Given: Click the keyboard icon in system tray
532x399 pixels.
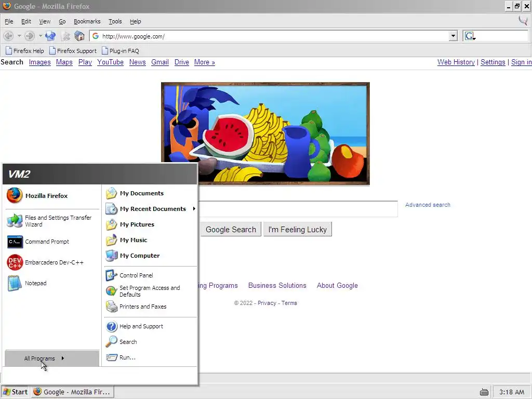Looking at the screenshot, I should coord(484,392).
